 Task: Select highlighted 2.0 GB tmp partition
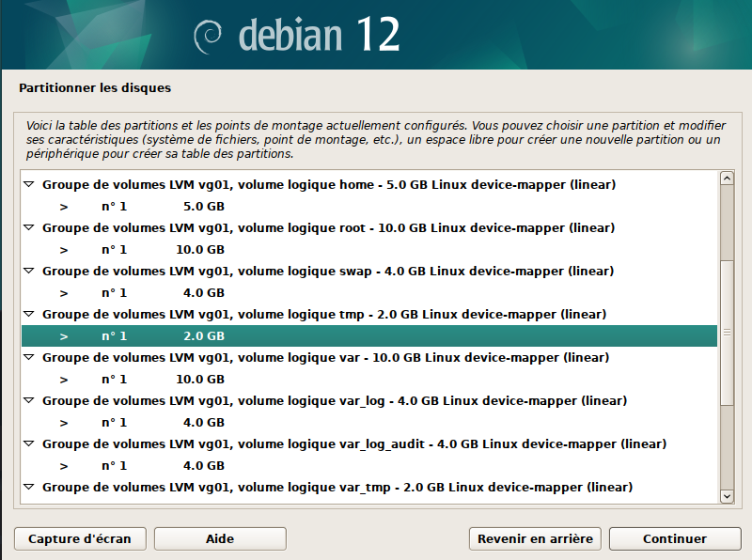(203, 336)
